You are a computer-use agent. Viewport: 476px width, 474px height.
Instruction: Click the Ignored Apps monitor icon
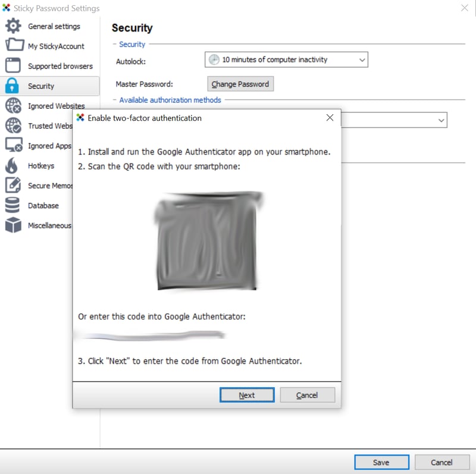pos(14,145)
